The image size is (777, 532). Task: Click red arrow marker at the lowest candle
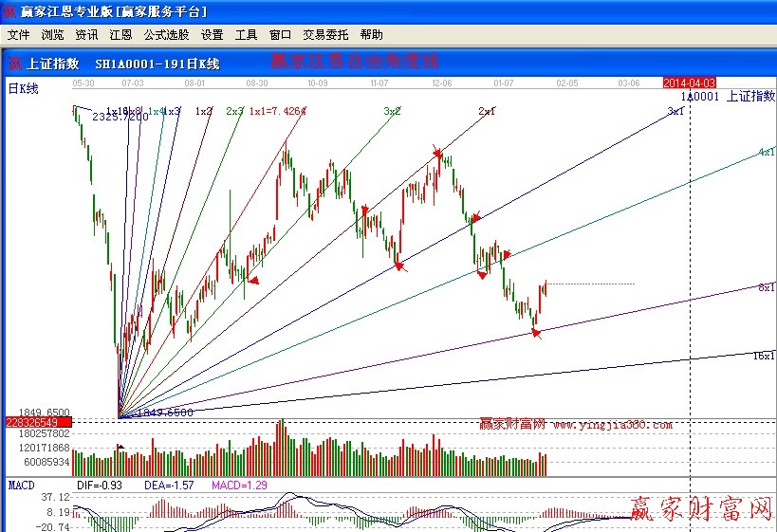click(536, 332)
